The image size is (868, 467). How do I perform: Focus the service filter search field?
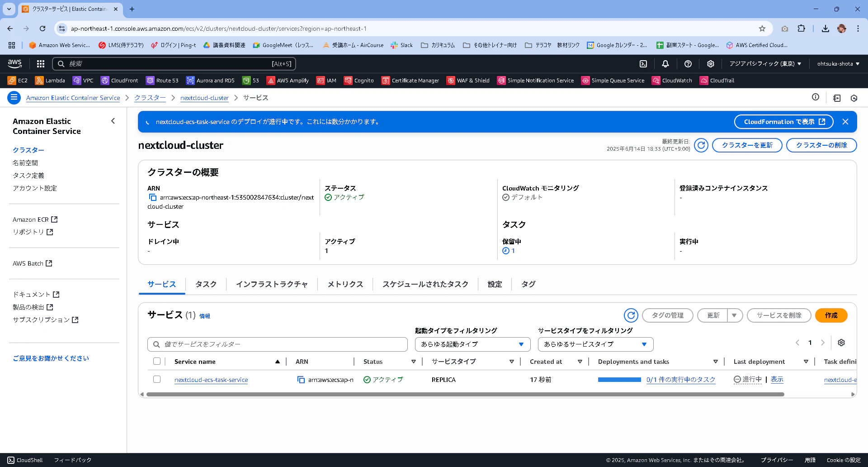278,344
